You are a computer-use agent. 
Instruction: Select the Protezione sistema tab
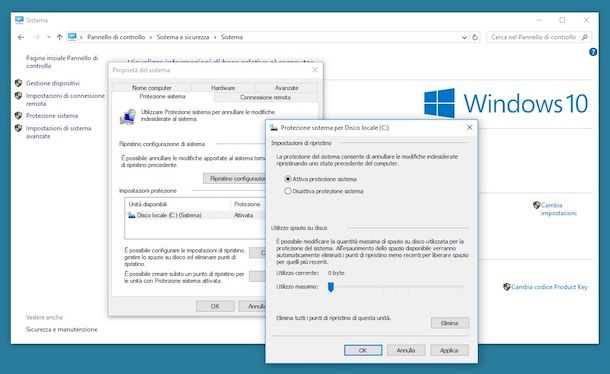[x=163, y=97]
